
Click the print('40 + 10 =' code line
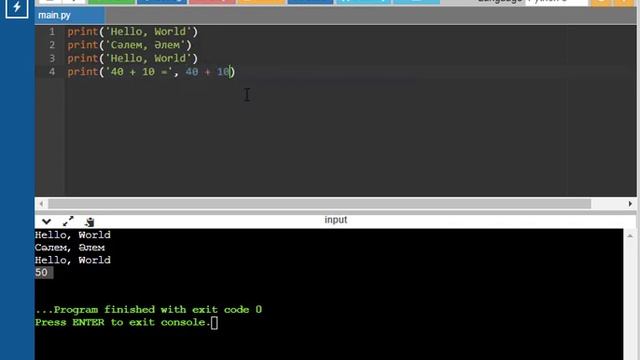coord(151,72)
